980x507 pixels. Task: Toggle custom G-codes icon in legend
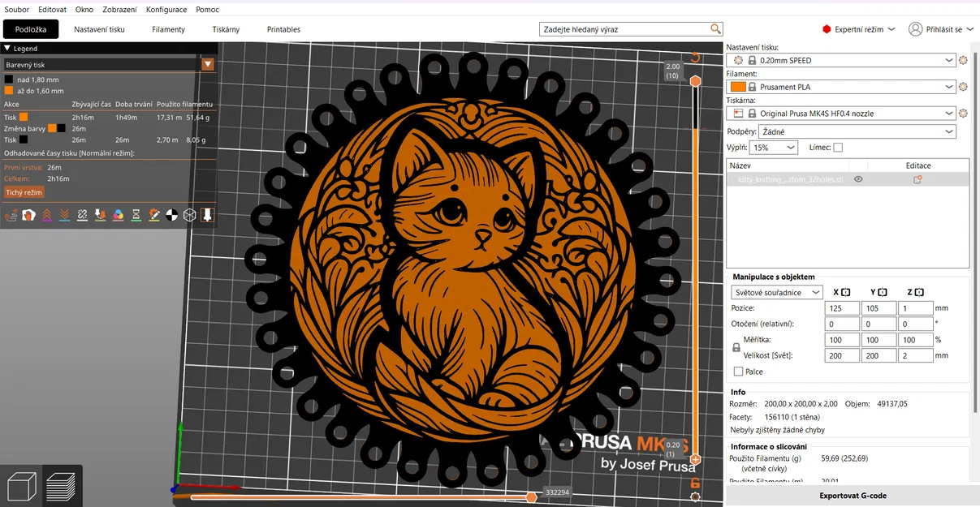(154, 215)
